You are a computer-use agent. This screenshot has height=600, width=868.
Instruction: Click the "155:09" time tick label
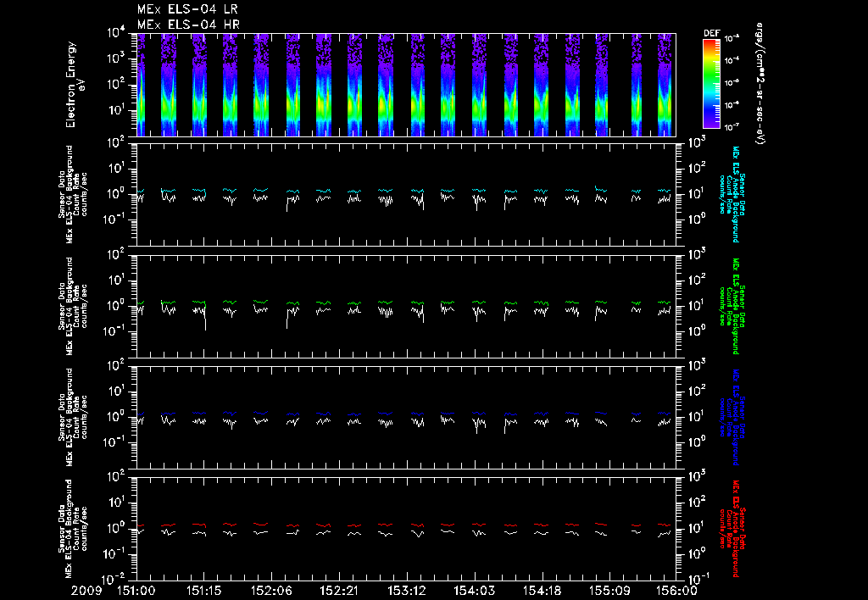[x=609, y=591]
